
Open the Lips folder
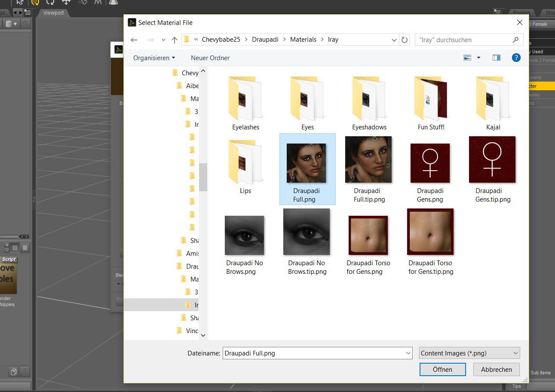pos(245,167)
